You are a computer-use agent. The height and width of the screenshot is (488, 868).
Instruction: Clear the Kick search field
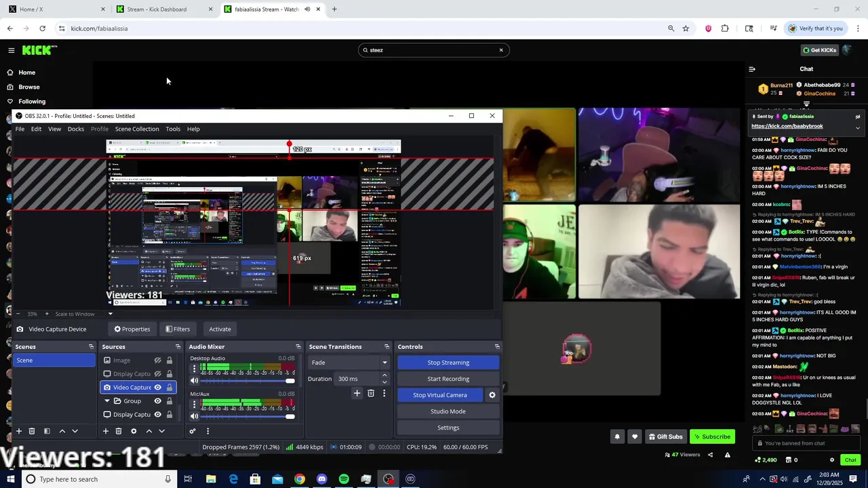(x=501, y=50)
